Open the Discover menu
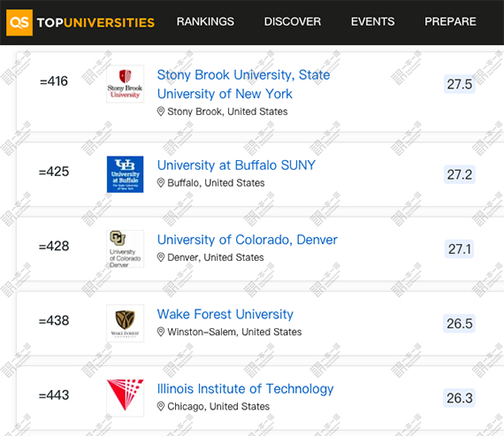 293,21
